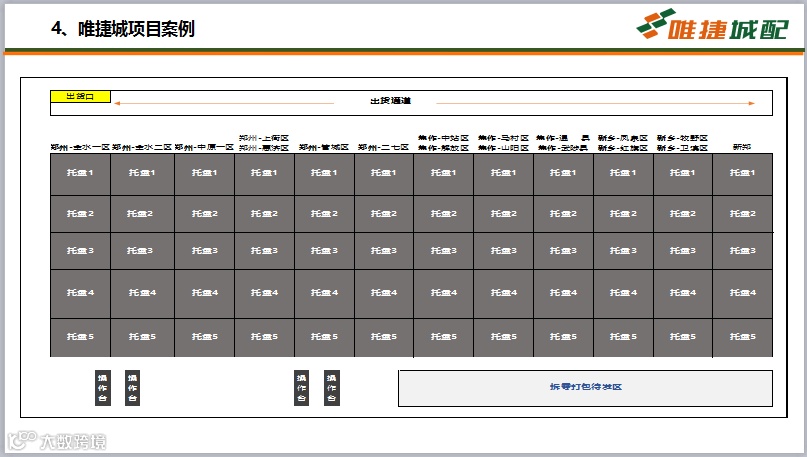Select header text 郑州-上街区
807x457 pixels.
coord(264,138)
